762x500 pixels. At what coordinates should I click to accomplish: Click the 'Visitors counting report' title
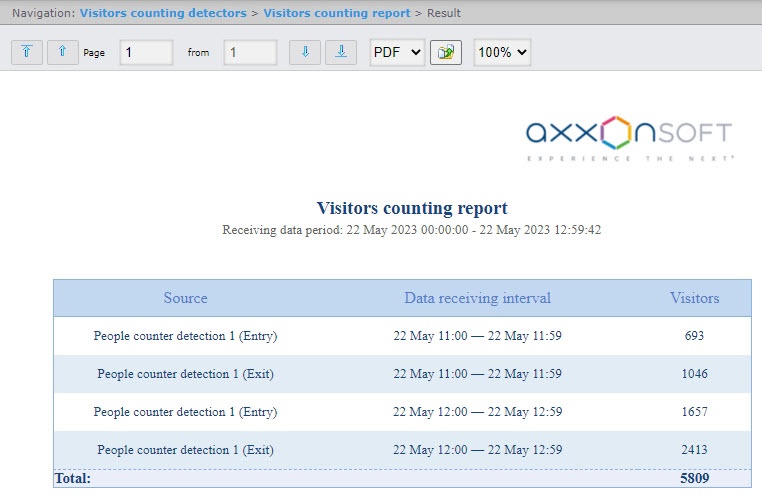[x=412, y=208]
